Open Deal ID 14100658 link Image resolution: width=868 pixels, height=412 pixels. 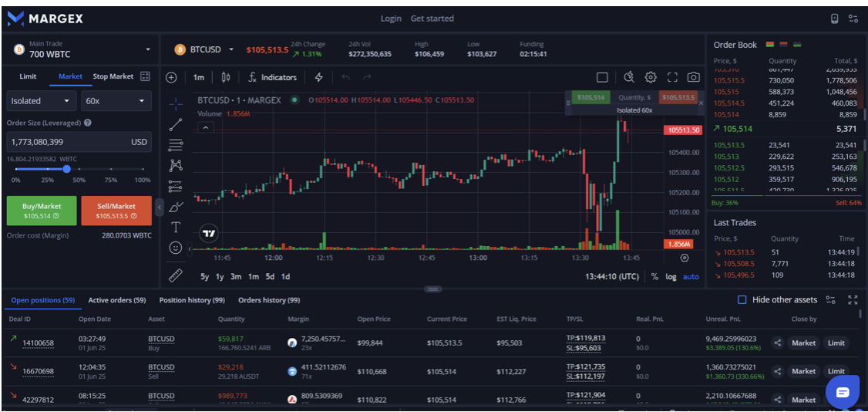[x=39, y=343]
